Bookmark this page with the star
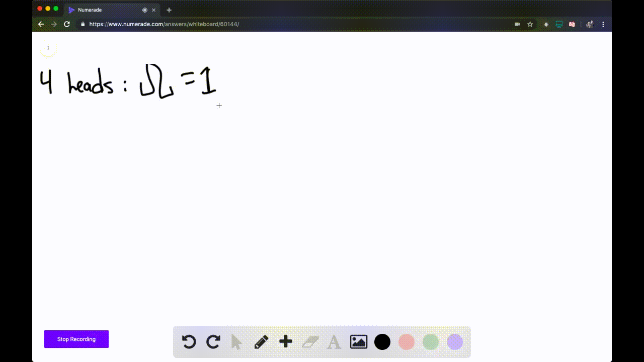 530,24
